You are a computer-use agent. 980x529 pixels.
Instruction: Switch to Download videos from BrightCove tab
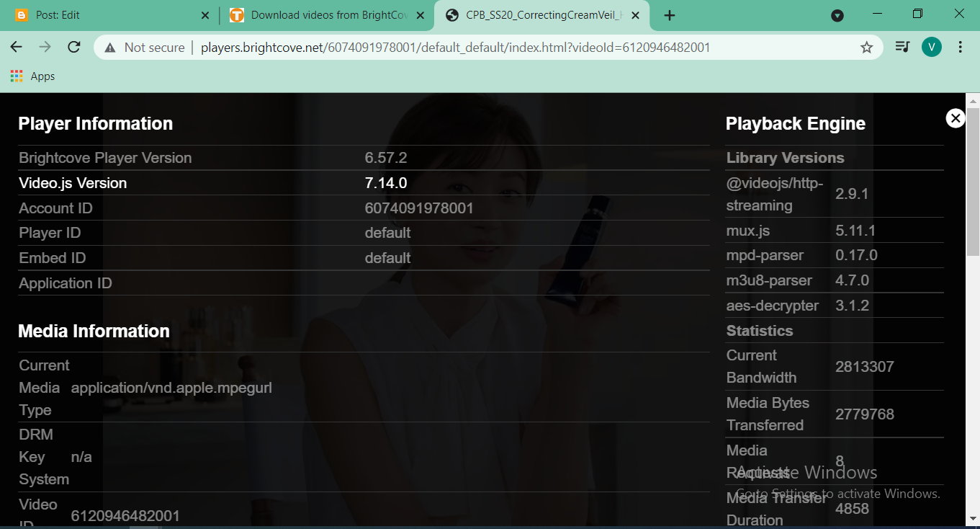(326, 15)
